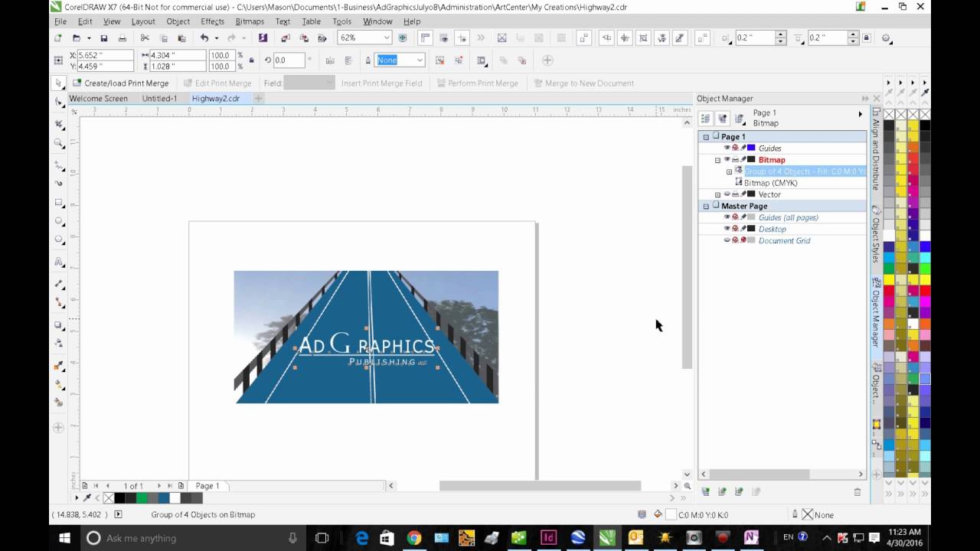
Task: Click Edit Across Layers icon in Object Manager
Action: tap(722, 119)
